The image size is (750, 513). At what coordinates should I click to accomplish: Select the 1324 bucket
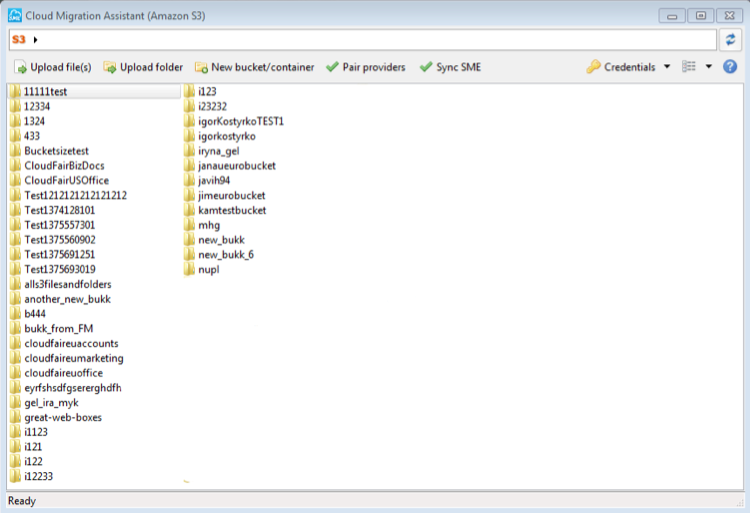[34, 121]
